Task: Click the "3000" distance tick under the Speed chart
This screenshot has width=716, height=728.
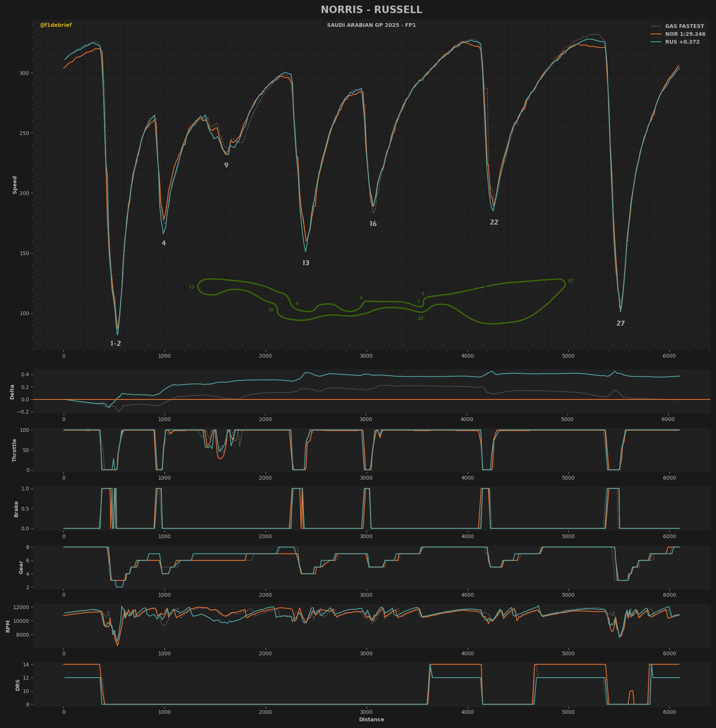Action: click(x=366, y=356)
